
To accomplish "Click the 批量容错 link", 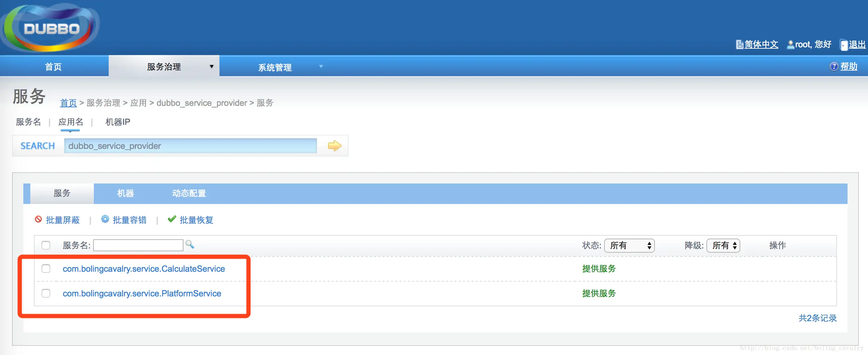I will pos(129,220).
